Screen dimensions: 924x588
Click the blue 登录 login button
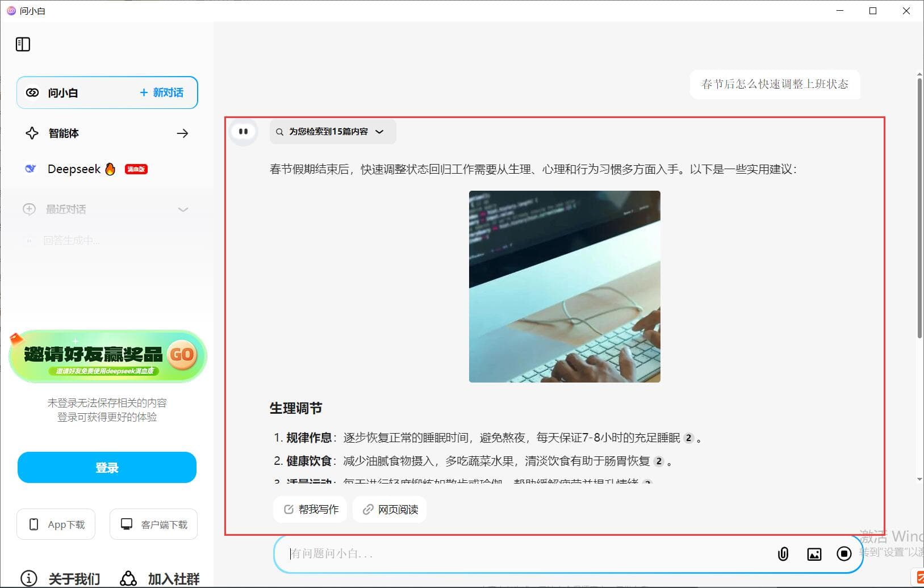[x=107, y=467]
